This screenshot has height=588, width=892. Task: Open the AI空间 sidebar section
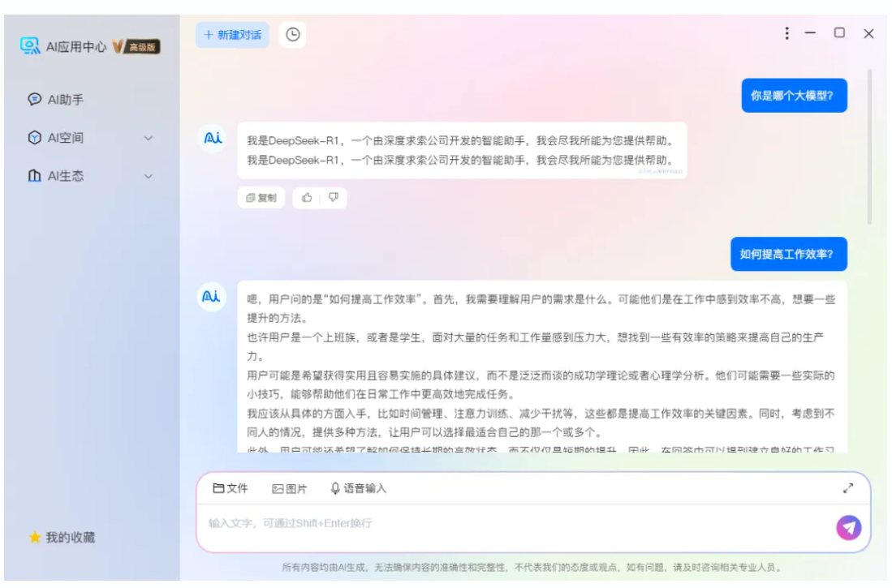coord(56,138)
